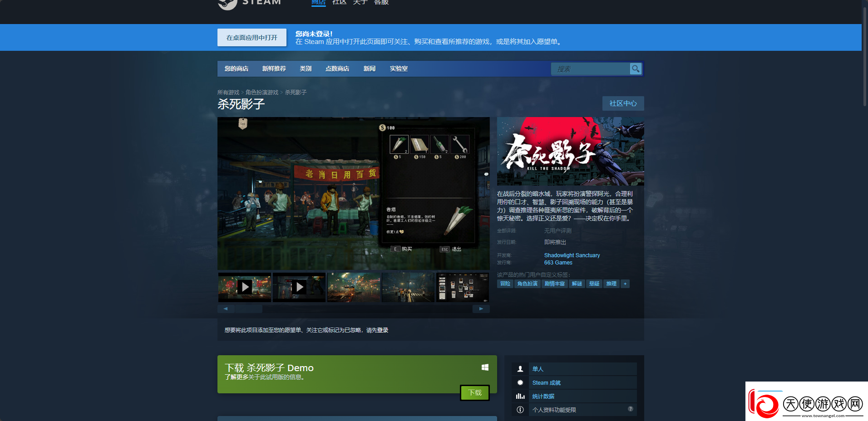Click the 单人 feature link

coord(538,369)
